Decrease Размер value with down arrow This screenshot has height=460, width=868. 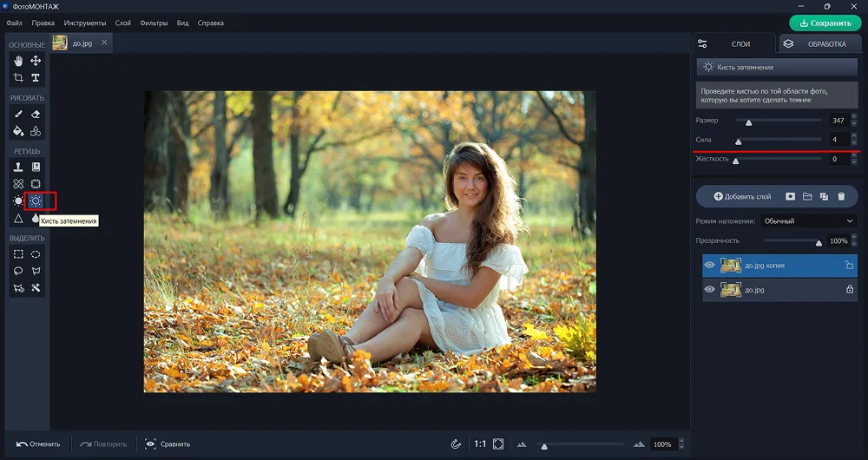[853, 123]
